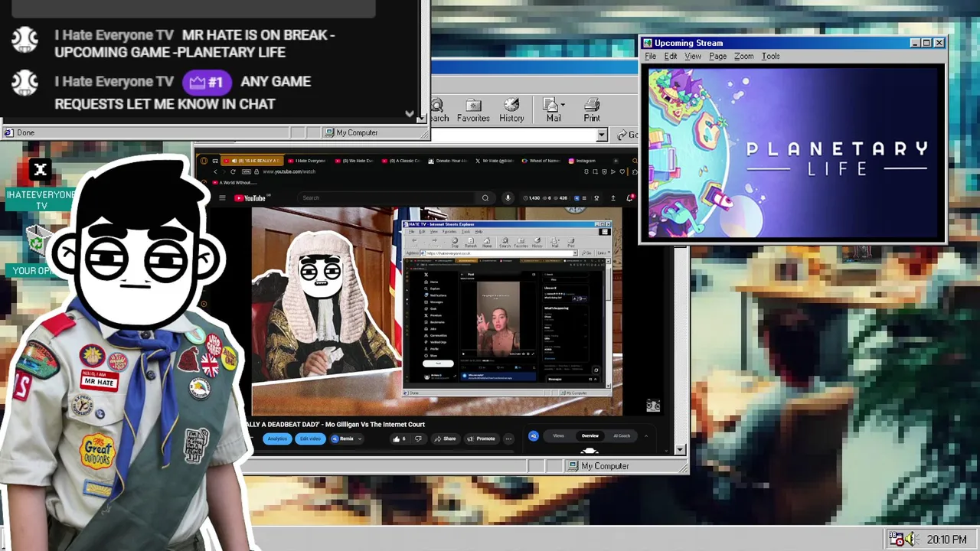Open the File menu in Upcoming Stream
980x551 pixels.
[x=650, y=56]
